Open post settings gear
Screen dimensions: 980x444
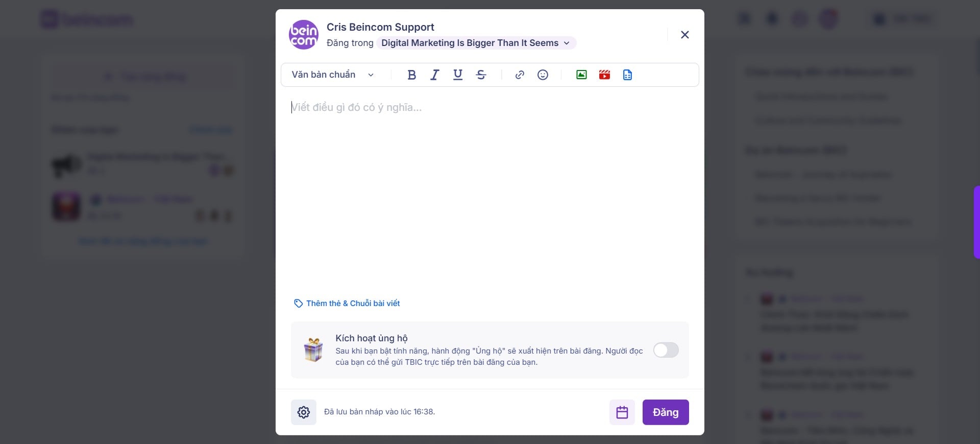point(304,412)
